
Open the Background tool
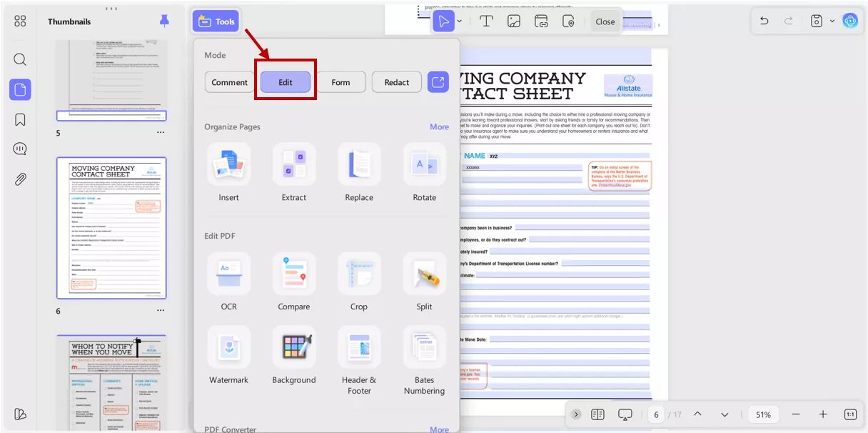tap(294, 355)
